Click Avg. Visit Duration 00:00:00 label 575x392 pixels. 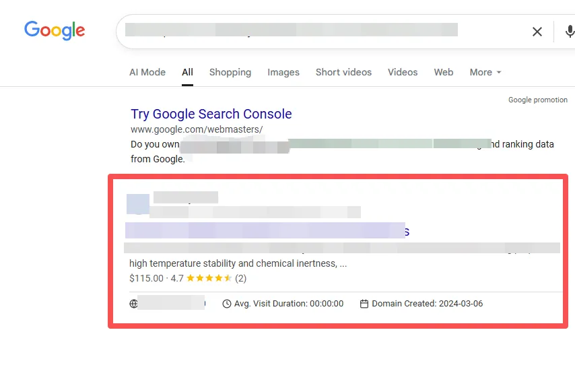(x=288, y=304)
